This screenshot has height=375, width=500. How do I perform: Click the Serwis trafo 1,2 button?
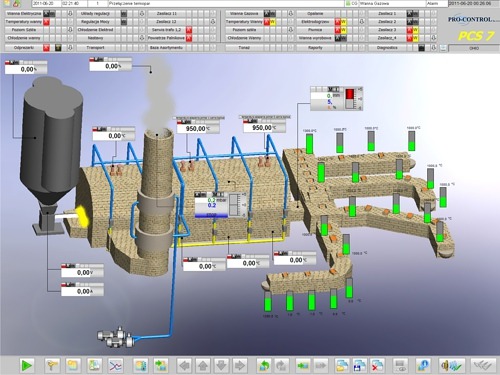tap(166, 30)
